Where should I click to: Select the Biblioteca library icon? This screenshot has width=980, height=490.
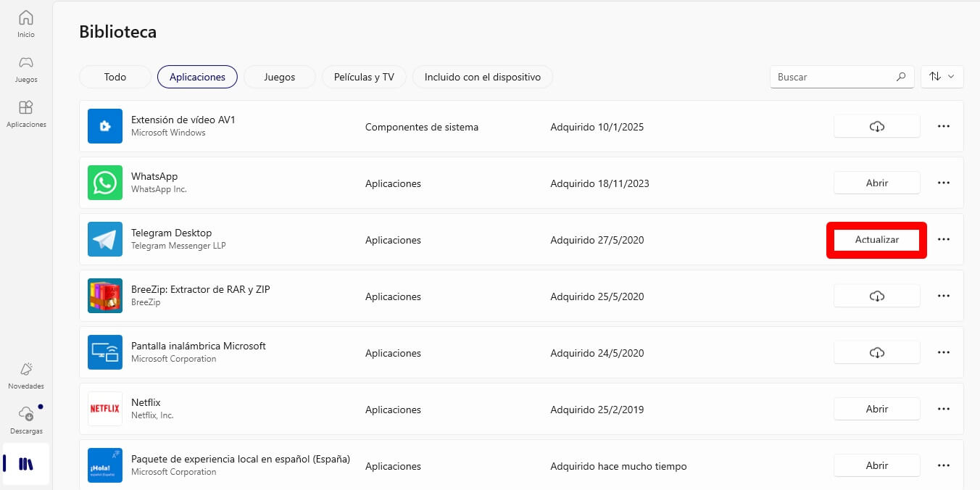click(x=26, y=464)
